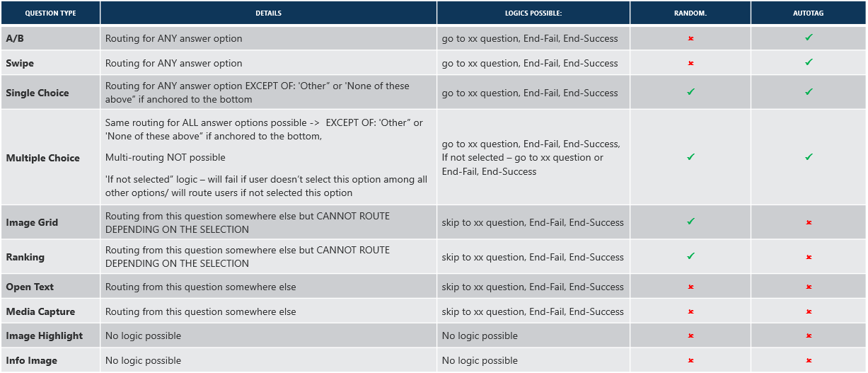868x373 pixels.
Task: Select the Multiple Choice row label
Action: [x=43, y=158]
